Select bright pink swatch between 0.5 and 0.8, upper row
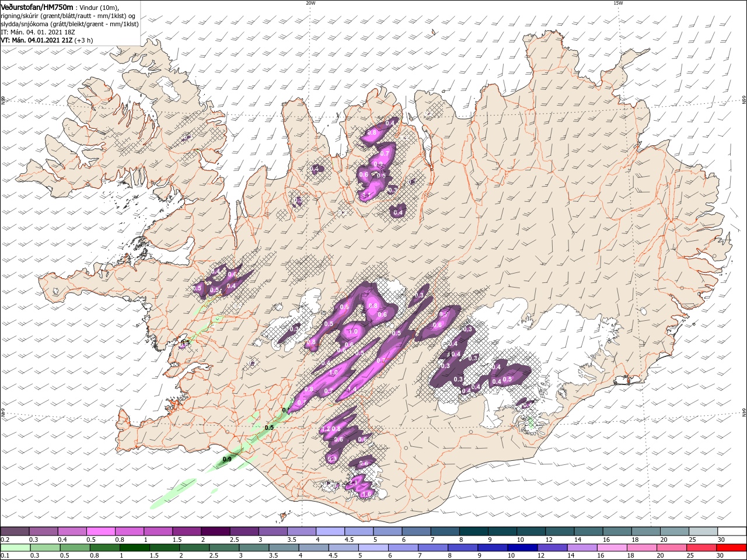747x560 pixels. (101, 531)
